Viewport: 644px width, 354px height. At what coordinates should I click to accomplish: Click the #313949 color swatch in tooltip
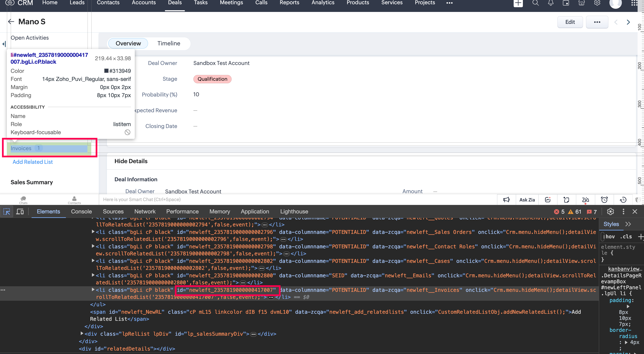click(x=106, y=71)
